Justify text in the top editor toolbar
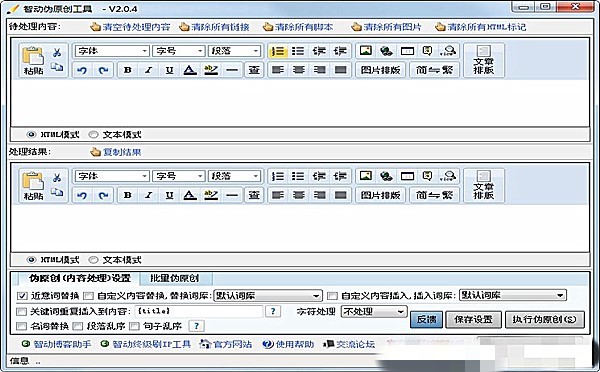Viewport: 600px width, 372px height. [340, 70]
